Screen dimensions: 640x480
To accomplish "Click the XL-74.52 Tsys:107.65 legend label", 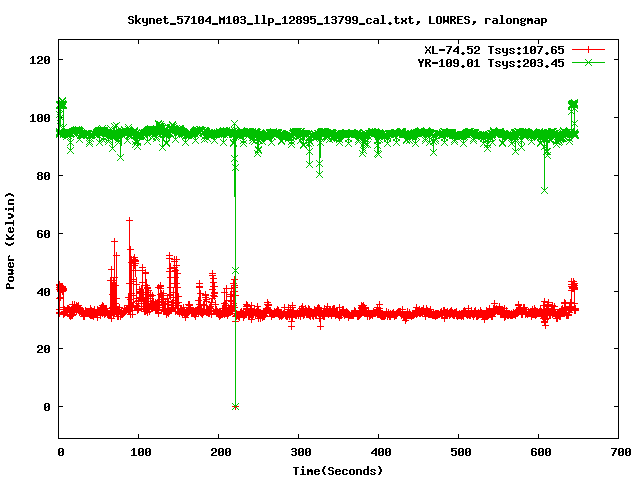I will pos(494,50).
